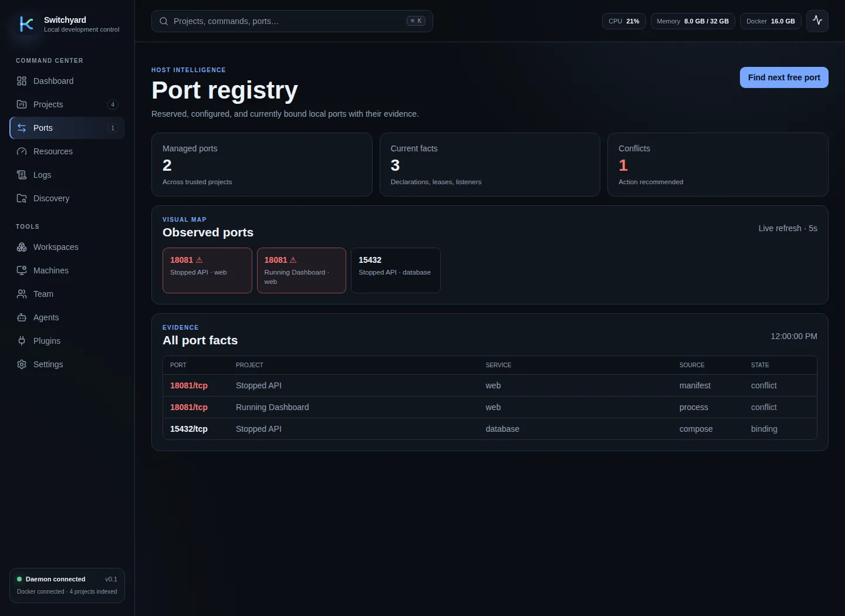Click the Resources gauge icon

22,151
